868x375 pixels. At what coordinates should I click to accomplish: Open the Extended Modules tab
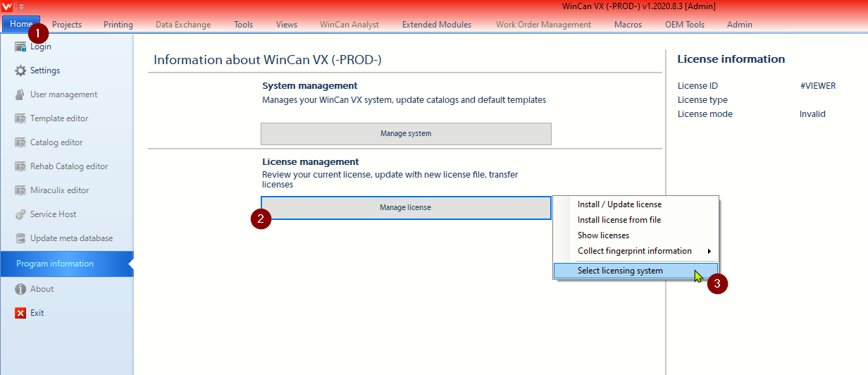click(x=437, y=24)
